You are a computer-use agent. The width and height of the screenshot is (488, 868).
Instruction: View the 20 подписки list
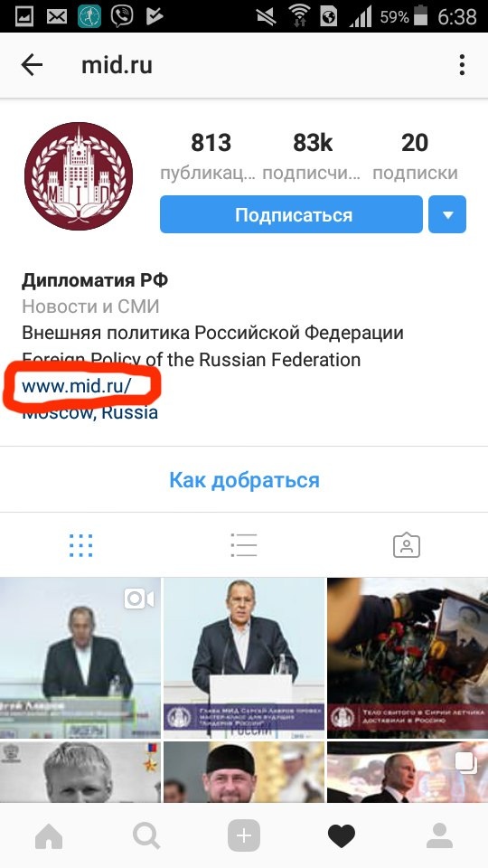pyautogui.click(x=415, y=157)
